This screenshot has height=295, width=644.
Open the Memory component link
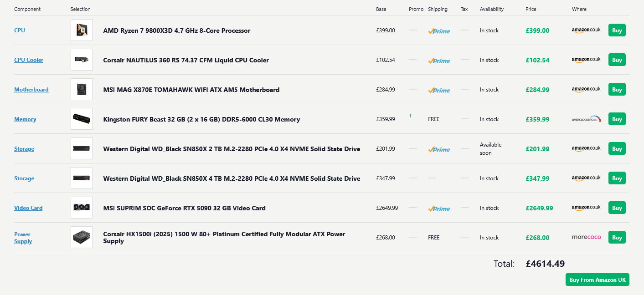click(25, 119)
